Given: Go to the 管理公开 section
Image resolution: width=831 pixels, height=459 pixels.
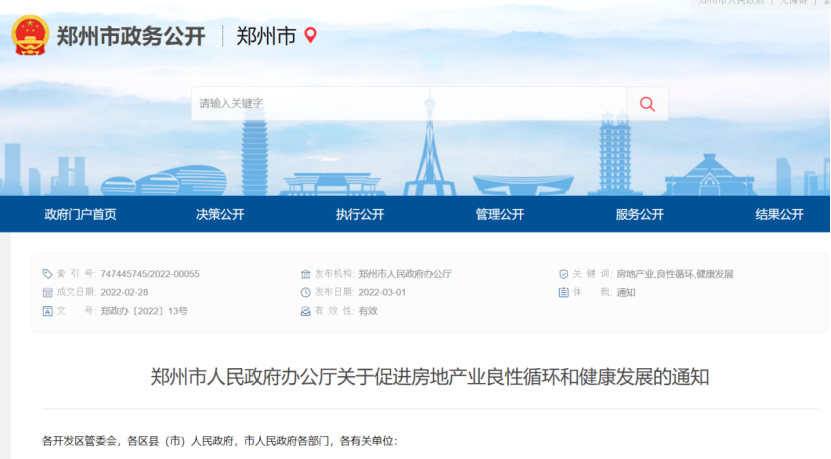Looking at the screenshot, I should [x=500, y=214].
